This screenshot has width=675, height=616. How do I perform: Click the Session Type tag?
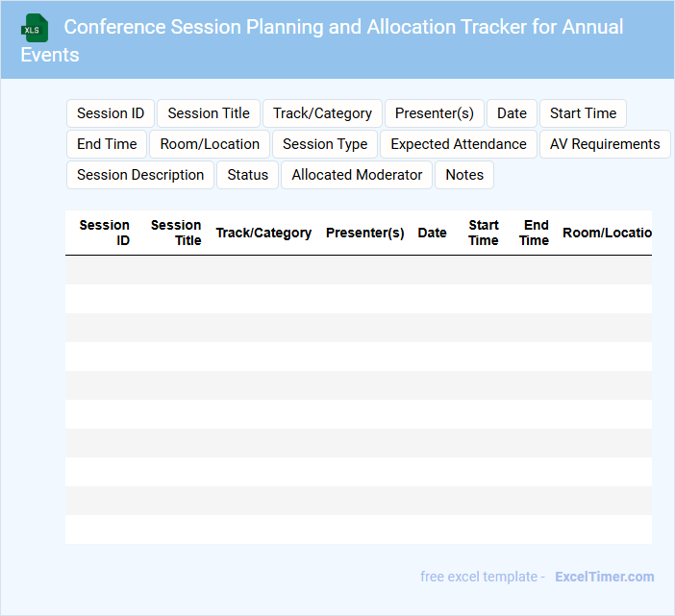point(325,144)
